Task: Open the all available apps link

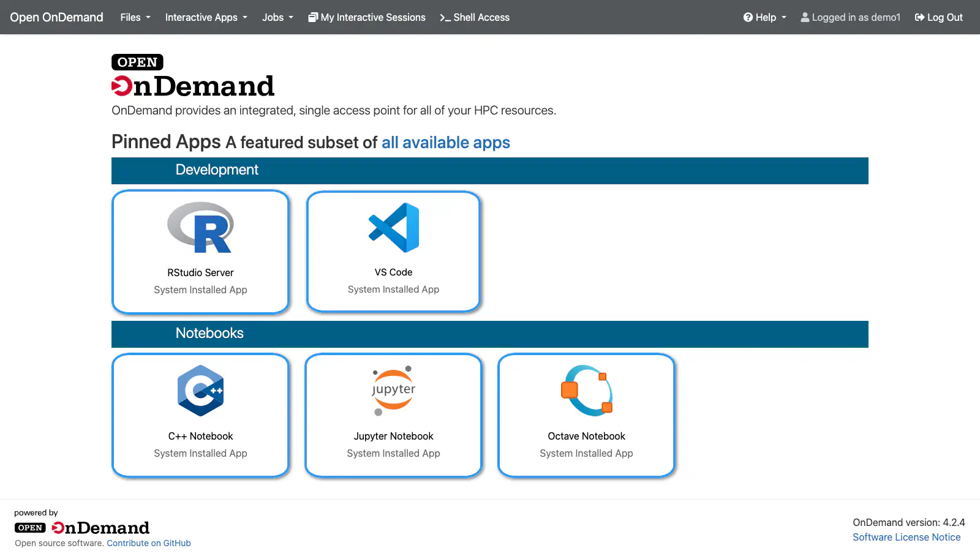Action: tap(446, 142)
